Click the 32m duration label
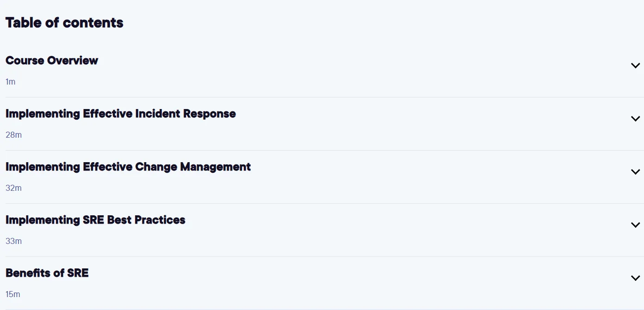Image resolution: width=644 pixels, height=310 pixels. click(x=13, y=188)
